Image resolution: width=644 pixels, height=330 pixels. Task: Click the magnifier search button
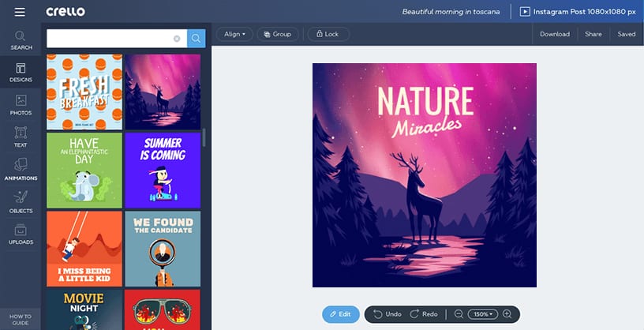(x=197, y=39)
